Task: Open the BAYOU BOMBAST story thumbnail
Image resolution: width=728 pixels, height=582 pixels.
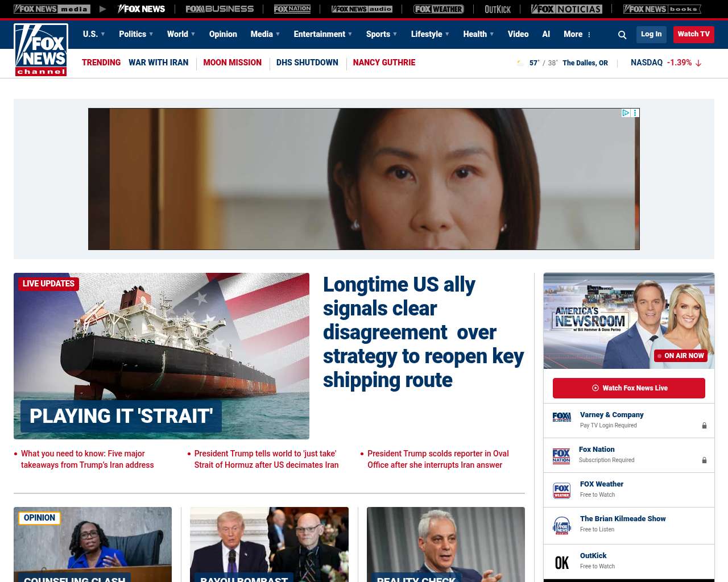Action: click(x=269, y=544)
